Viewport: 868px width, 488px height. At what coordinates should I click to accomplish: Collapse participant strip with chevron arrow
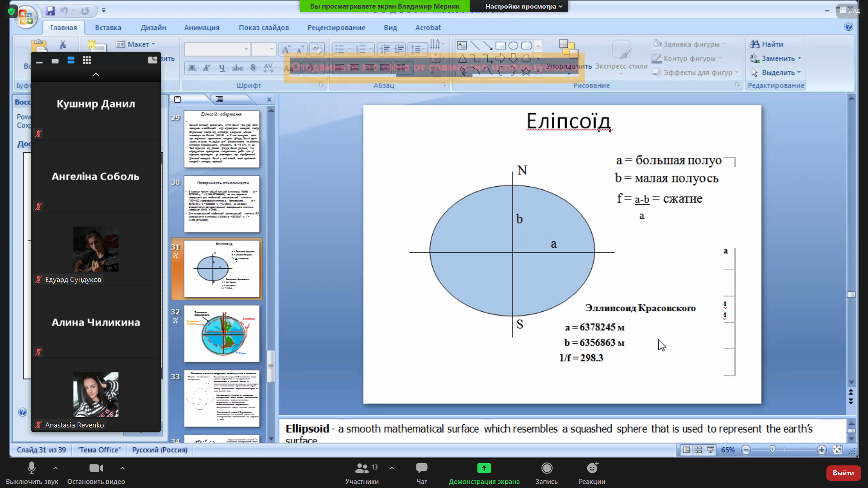click(96, 75)
